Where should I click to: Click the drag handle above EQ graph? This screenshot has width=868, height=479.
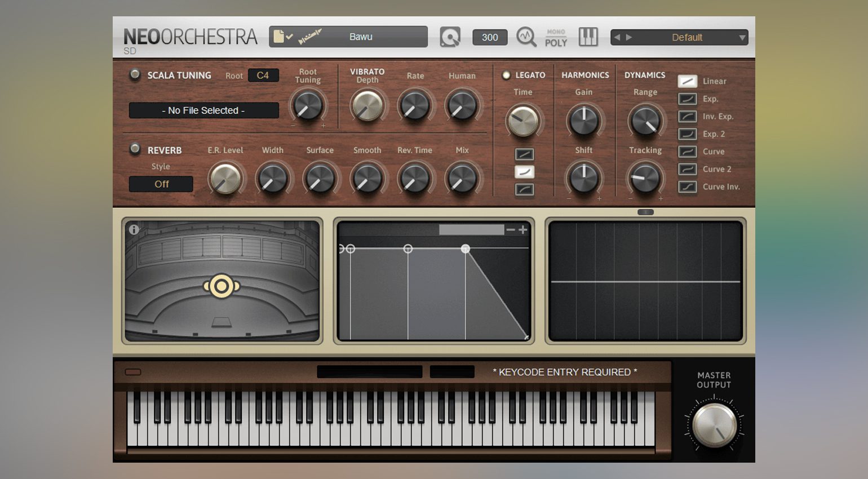click(645, 212)
